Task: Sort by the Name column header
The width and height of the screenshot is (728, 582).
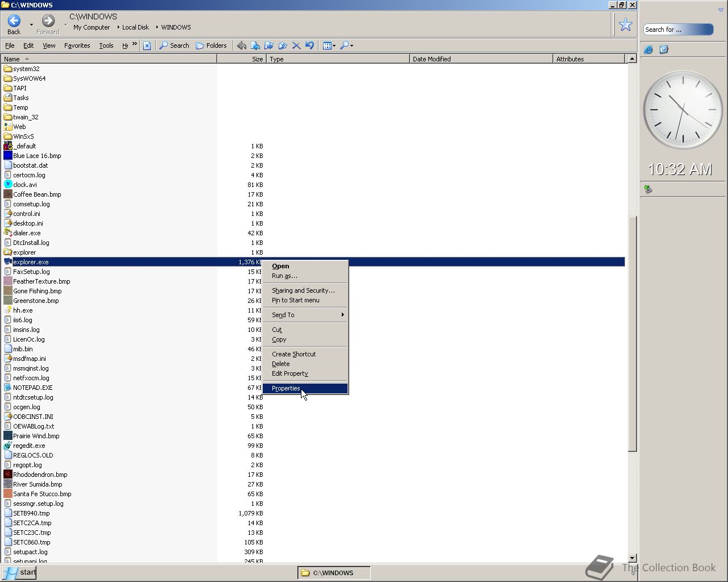Action: tap(108, 59)
